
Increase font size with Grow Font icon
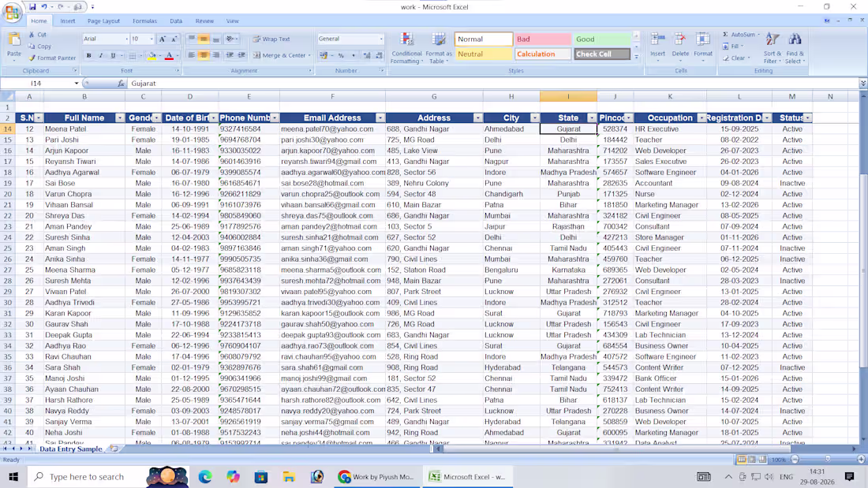click(163, 39)
